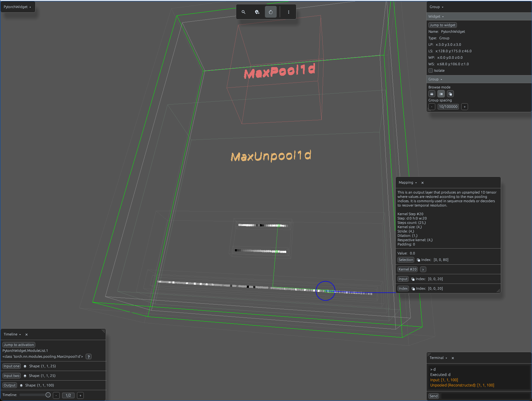Close the Terminal panel
This screenshot has width=532, height=401.
click(x=453, y=358)
